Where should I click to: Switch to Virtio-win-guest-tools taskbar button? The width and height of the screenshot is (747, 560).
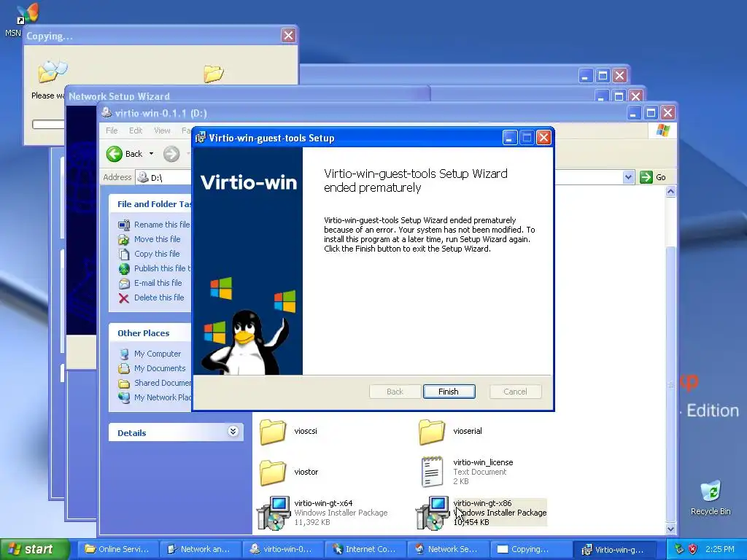click(614, 550)
